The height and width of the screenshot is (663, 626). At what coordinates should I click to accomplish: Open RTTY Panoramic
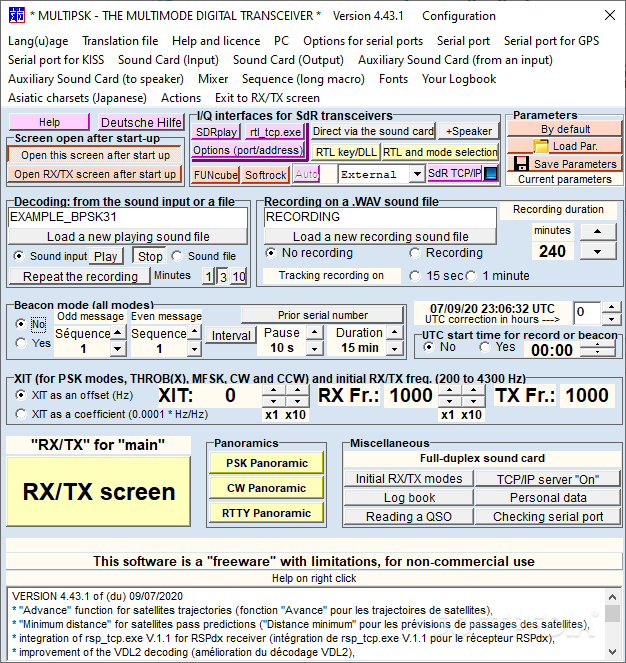[266, 513]
